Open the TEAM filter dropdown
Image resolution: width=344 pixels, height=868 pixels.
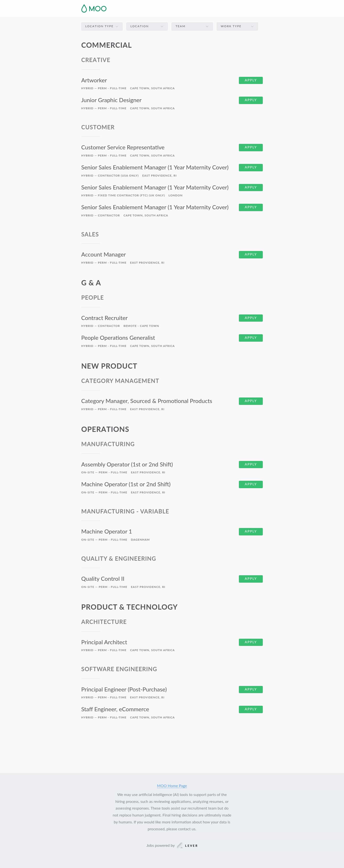pos(207,26)
